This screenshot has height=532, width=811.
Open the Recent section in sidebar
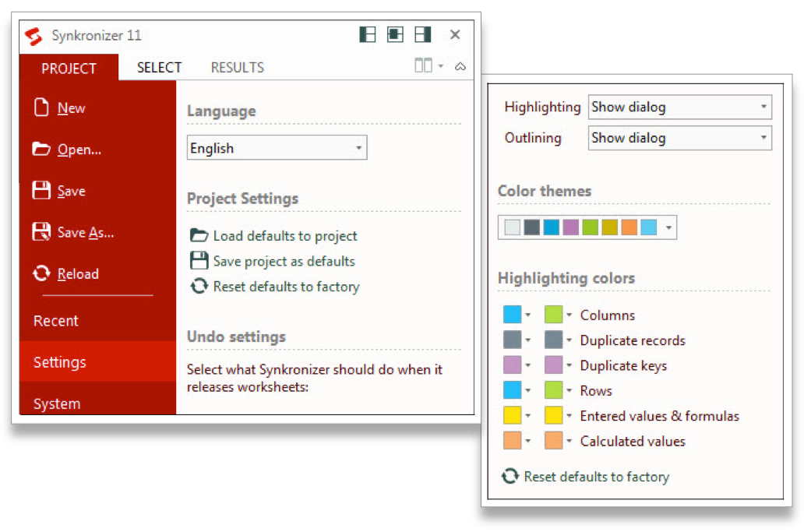[x=56, y=321]
